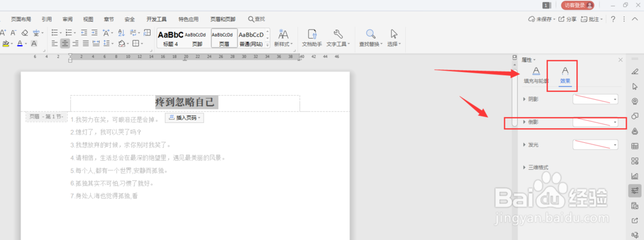This screenshot has width=644, height=240.
Task: Click the clear formatting eraser icon
Action: 24,32
